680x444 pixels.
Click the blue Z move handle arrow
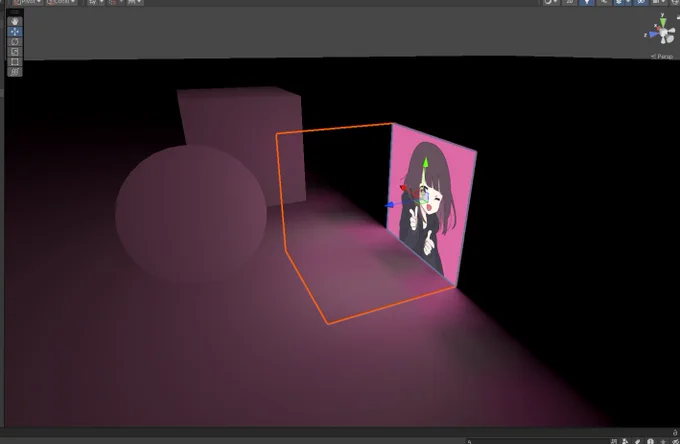click(x=390, y=205)
